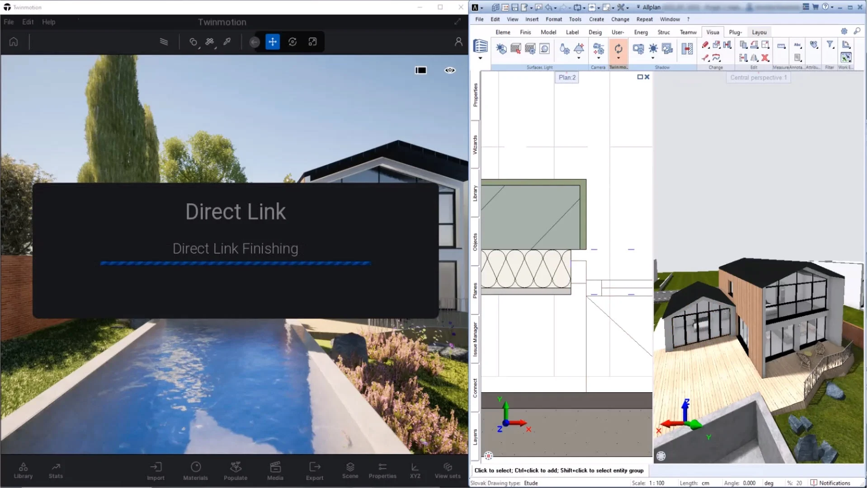Viewport: 868px width, 488px height.
Task: Switch to the Teamw ribbon tab
Action: click(688, 32)
